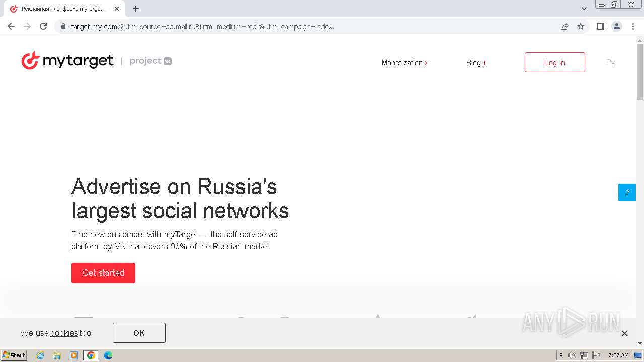The image size is (644, 362).
Task: Click the address bar URL
Action: pyautogui.click(x=202, y=27)
